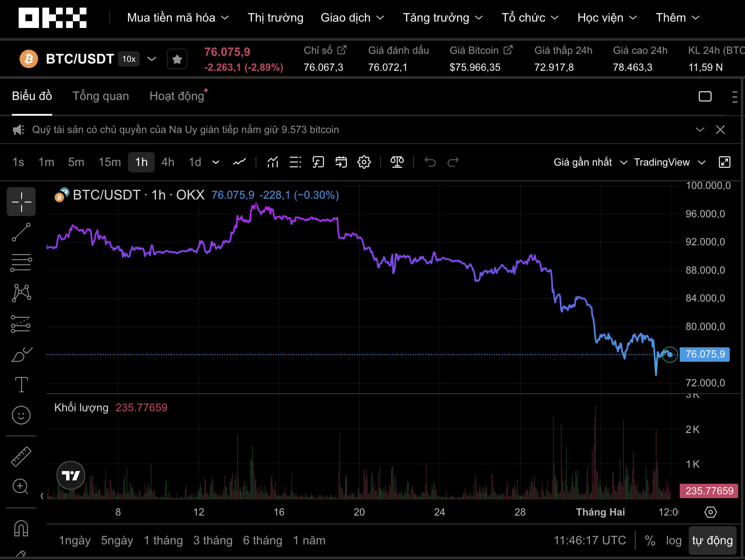Click the ruler measure tool
745x560 pixels.
click(21, 457)
